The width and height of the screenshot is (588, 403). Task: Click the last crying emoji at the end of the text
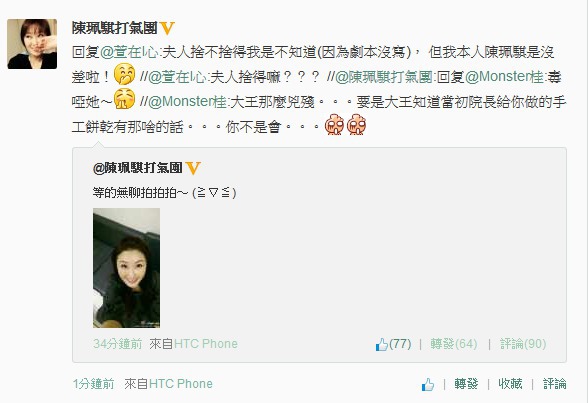click(x=356, y=125)
